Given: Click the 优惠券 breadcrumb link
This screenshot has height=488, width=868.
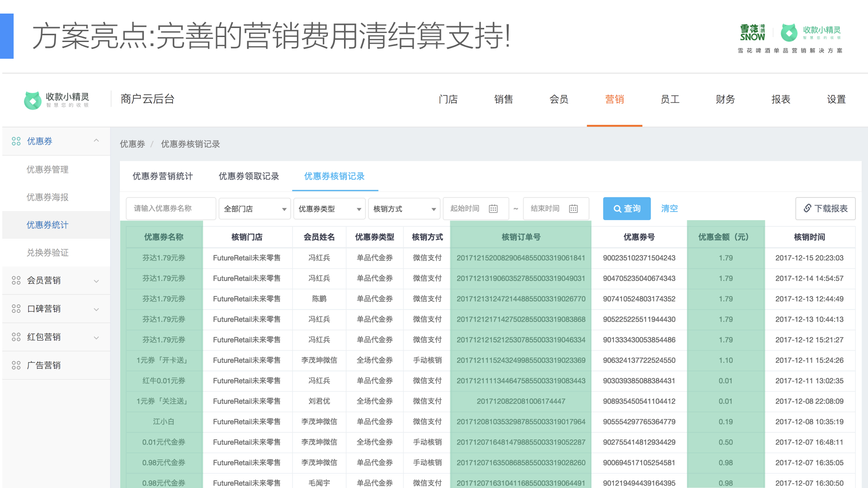Looking at the screenshot, I should (132, 144).
